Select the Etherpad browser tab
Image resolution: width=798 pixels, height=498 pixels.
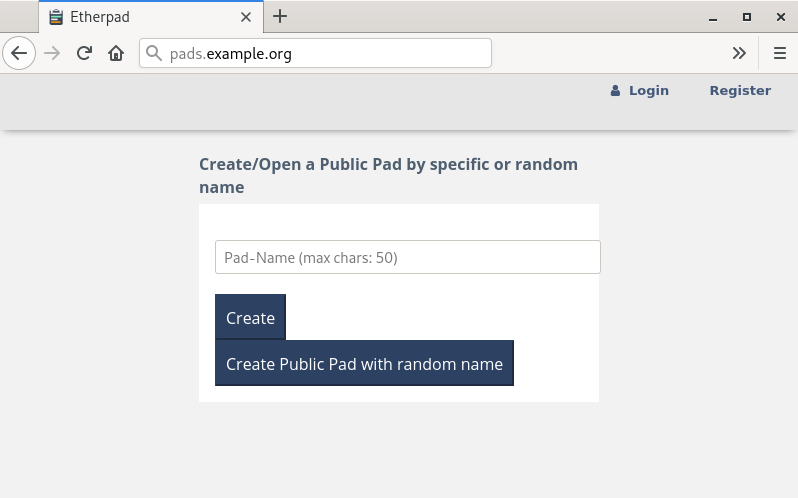(151, 17)
